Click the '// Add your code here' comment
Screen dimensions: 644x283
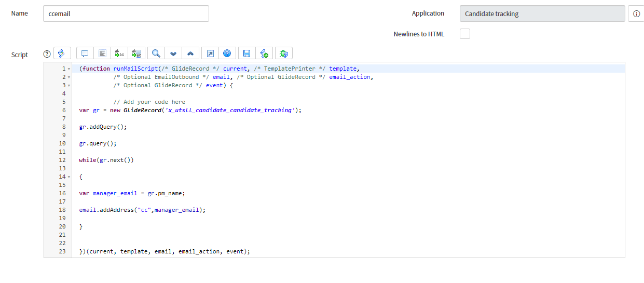click(149, 102)
